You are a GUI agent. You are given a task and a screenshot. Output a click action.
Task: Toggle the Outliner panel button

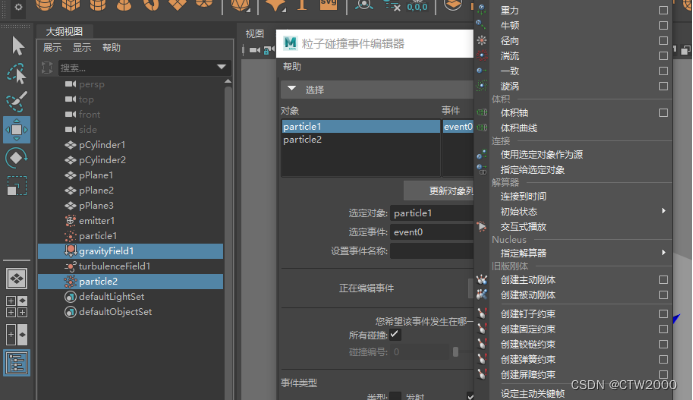16,363
